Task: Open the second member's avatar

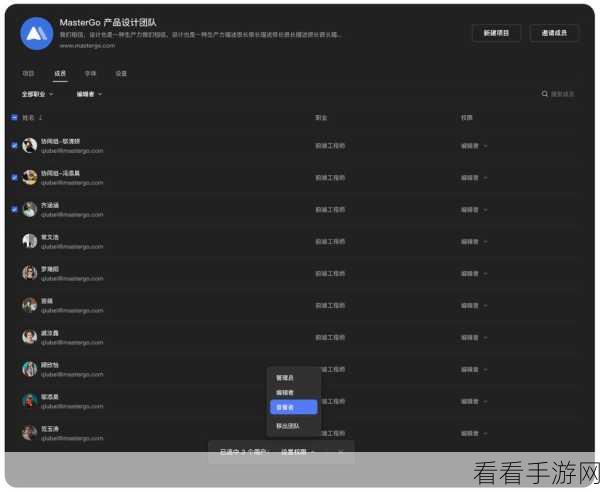Action: coord(29,178)
